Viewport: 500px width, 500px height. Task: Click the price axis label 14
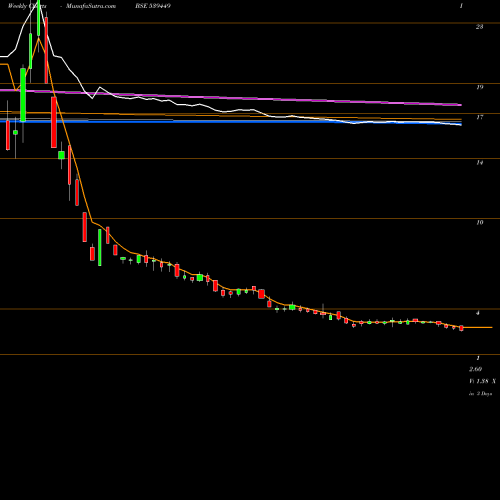[479, 163]
